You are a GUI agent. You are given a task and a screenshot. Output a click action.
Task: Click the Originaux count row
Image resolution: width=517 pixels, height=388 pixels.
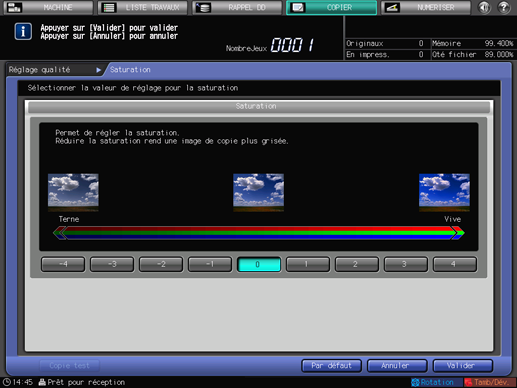click(387, 43)
